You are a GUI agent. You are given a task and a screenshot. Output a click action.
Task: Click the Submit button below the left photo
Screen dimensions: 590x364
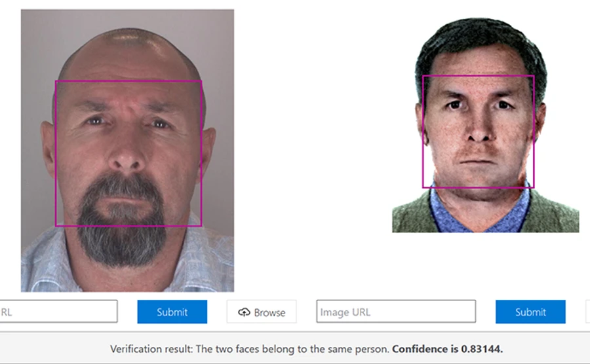172,312
